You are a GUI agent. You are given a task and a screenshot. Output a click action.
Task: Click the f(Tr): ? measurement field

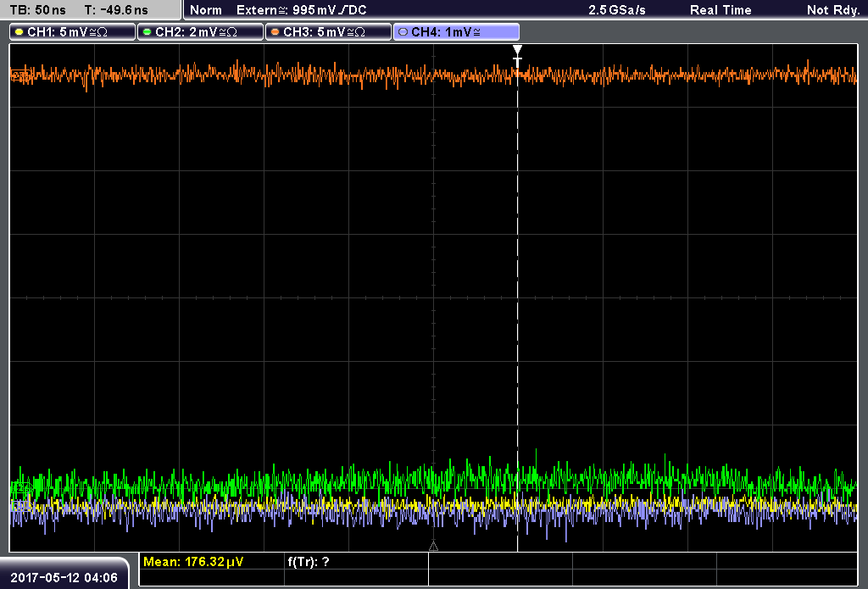pyautogui.click(x=309, y=562)
